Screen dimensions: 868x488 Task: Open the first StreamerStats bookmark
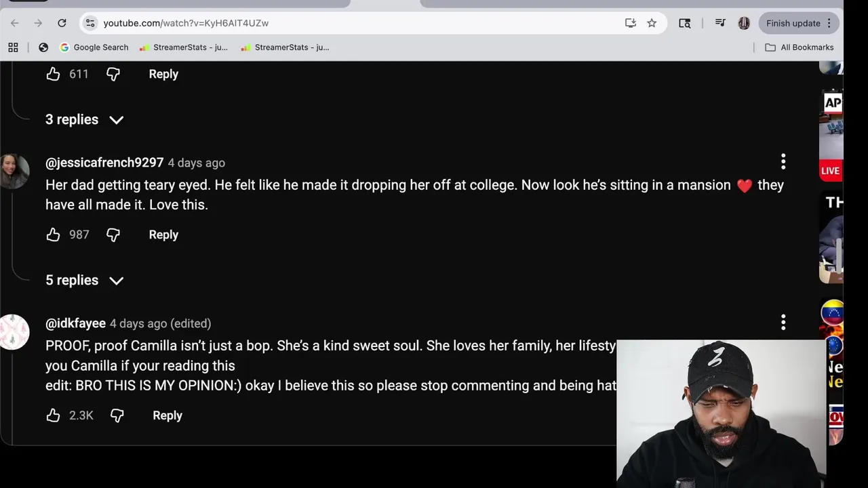183,47
